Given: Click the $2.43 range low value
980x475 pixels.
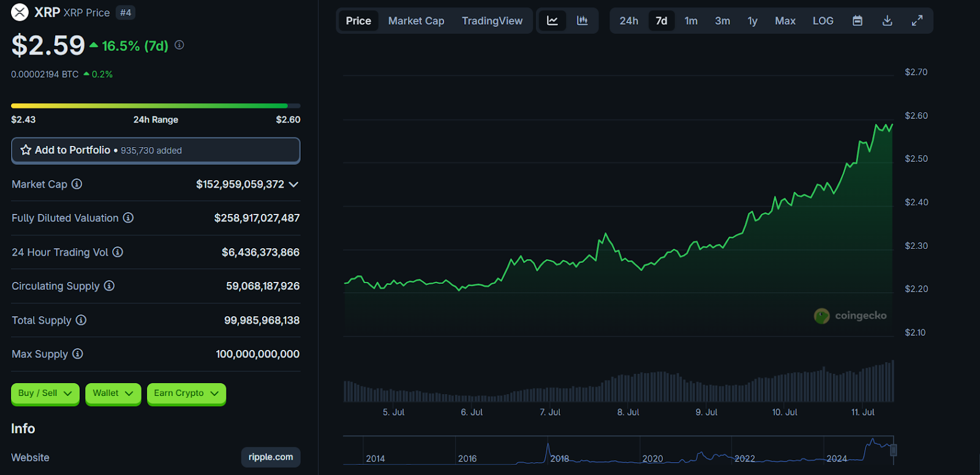Looking at the screenshot, I should (x=23, y=120).
